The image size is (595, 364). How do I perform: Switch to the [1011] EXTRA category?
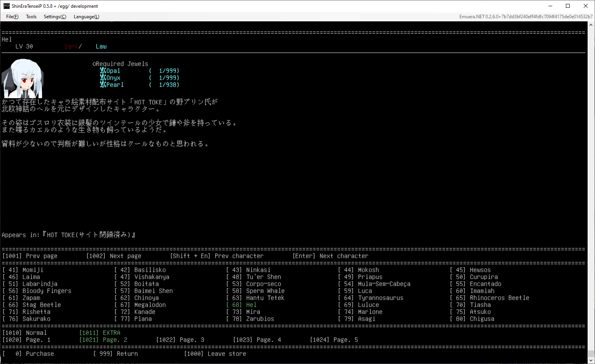click(100, 333)
